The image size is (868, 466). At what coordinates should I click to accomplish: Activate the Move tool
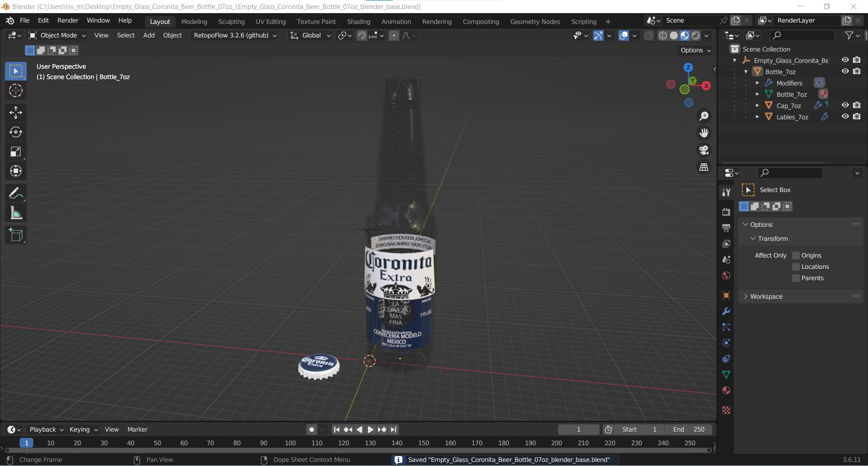coord(16,113)
